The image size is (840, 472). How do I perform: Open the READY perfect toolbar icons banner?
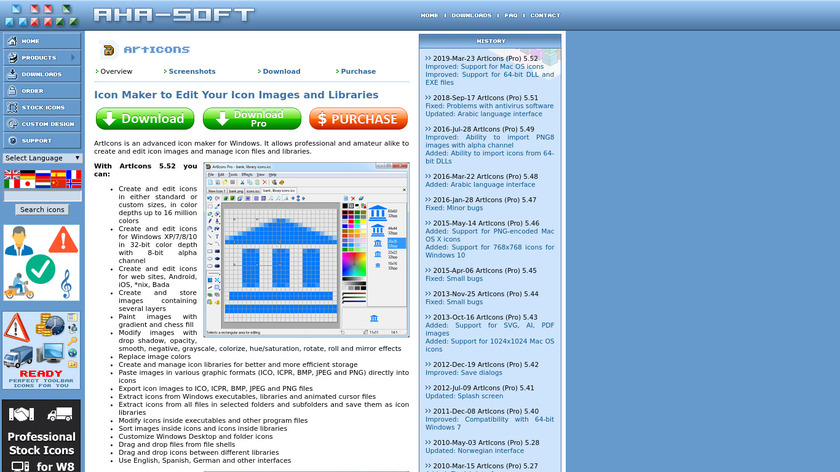[41, 350]
